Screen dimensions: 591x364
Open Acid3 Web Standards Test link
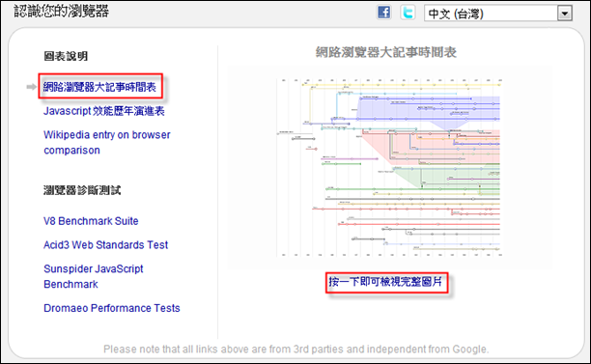pos(105,245)
